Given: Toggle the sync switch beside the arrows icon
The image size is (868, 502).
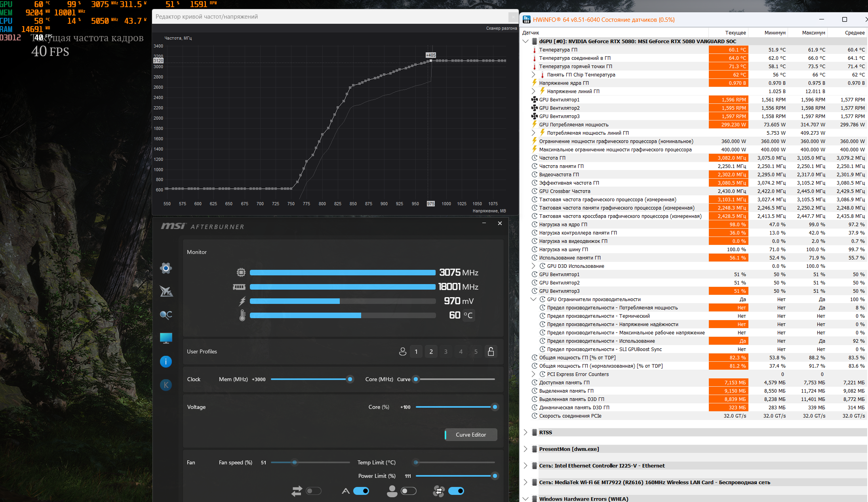Looking at the screenshot, I should pyautogui.click(x=314, y=491).
